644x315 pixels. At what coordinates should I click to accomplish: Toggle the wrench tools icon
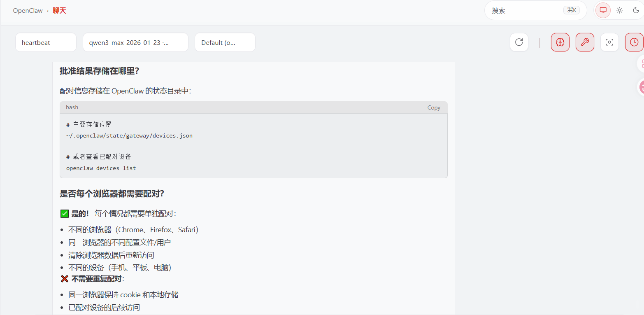pyautogui.click(x=585, y=42)
